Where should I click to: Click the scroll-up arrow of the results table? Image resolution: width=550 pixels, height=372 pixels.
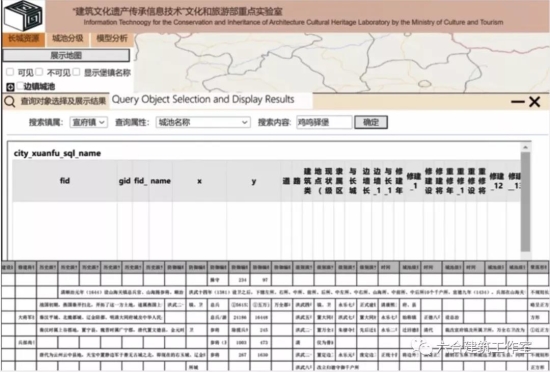[x=525, y=148]
